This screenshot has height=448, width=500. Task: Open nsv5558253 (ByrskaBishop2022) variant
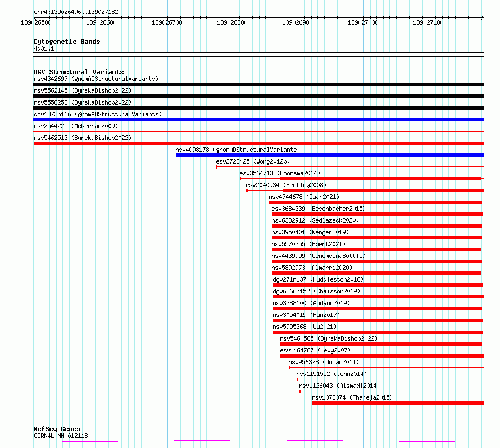[83, 102]
